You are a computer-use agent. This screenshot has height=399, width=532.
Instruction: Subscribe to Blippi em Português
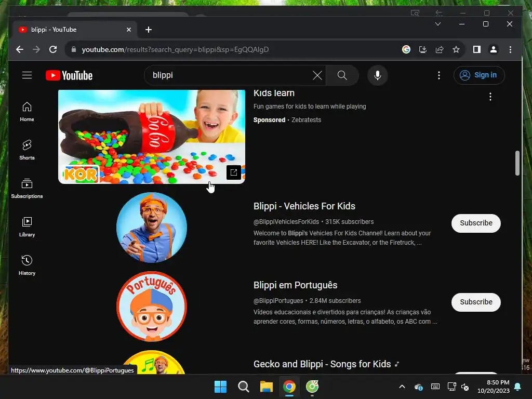476,302
